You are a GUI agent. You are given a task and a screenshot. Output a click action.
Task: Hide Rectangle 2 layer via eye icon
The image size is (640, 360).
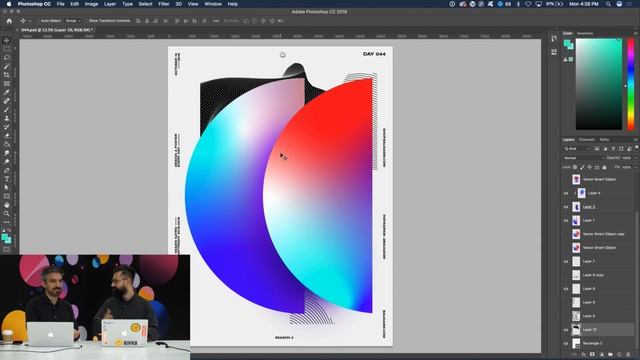pyautogui.click(x=566, y=344)
